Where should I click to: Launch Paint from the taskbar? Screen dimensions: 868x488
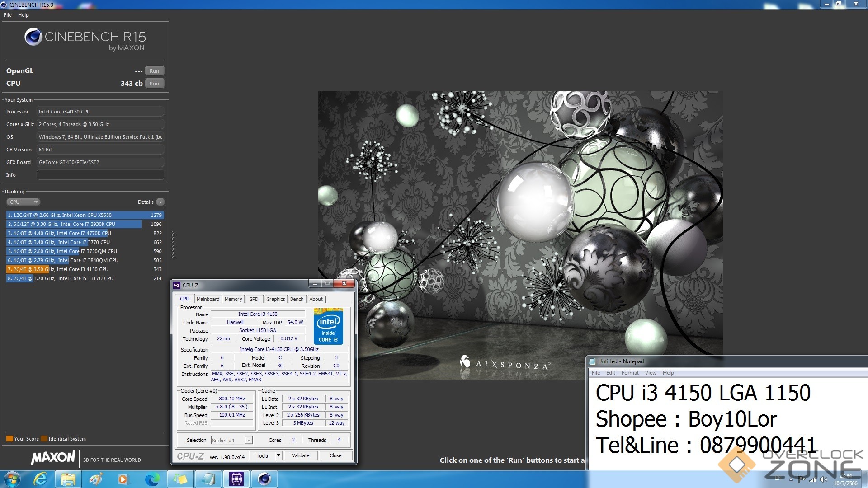(x=96, y=479)
